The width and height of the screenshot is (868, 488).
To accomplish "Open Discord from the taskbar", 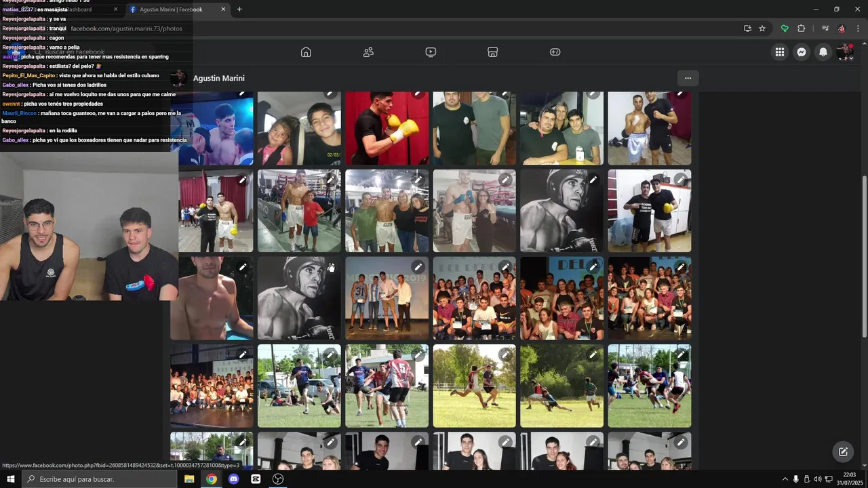I will (x=234, y=479).
